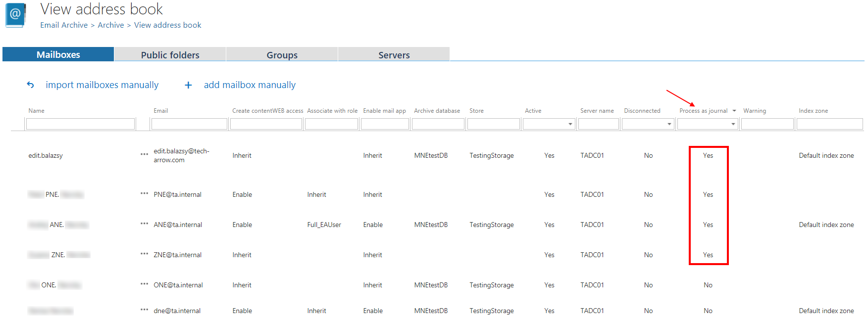Viewport: 868px width, 320px height.
Task: Expand the Process as journal filter dropdown
Action: click(x=733, y=124)
